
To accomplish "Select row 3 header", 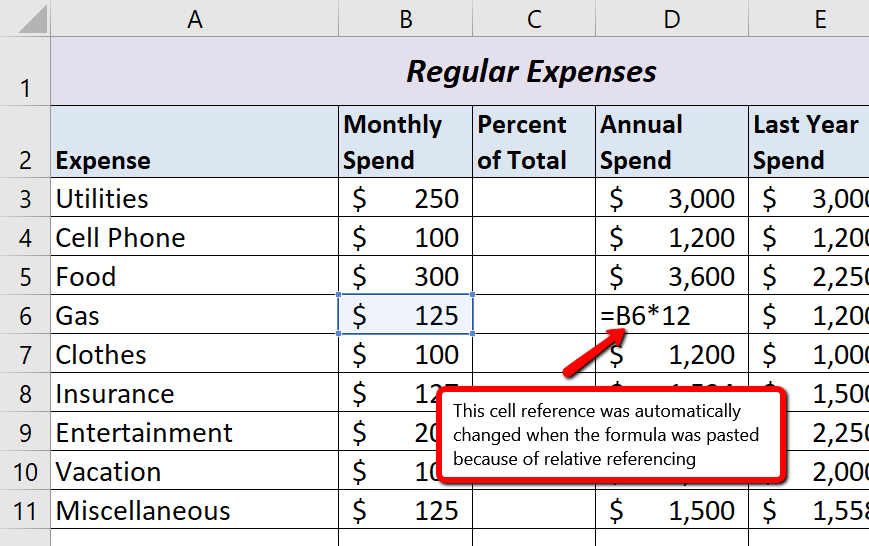I will pos(25,197).
